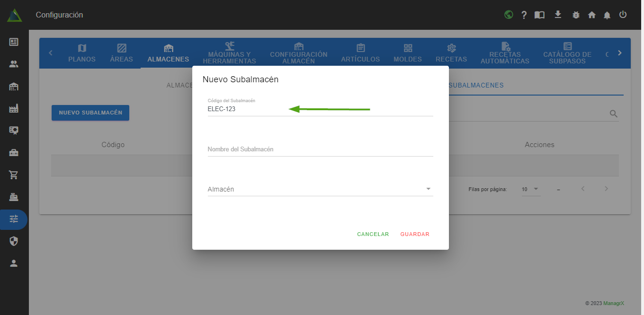The image size is (644, 315).
Task: Expand the Almacén dropdown
Action: 320,189
